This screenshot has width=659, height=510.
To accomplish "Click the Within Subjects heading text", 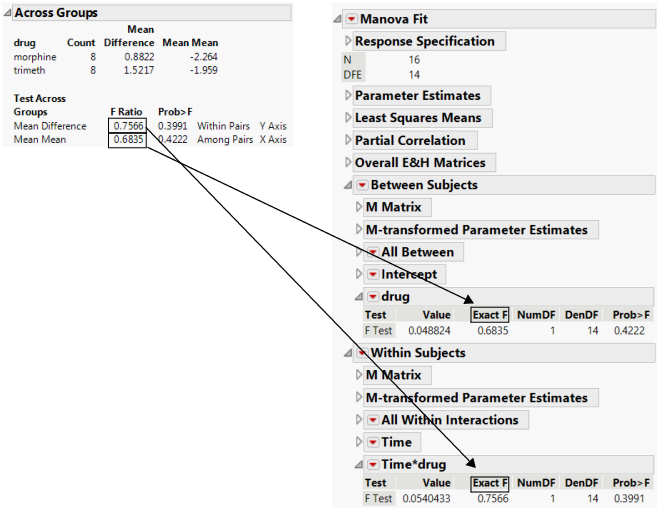I will pos(418,353).
